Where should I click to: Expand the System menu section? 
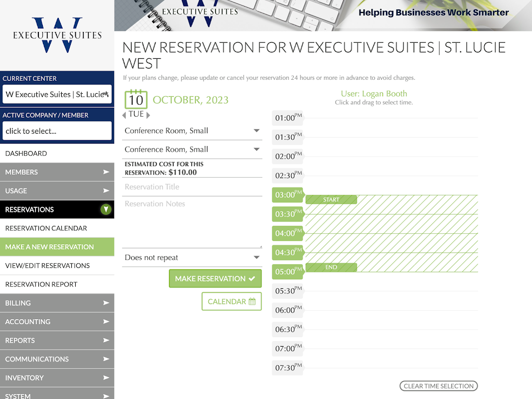pyautogui.click(x=57, y=394)
